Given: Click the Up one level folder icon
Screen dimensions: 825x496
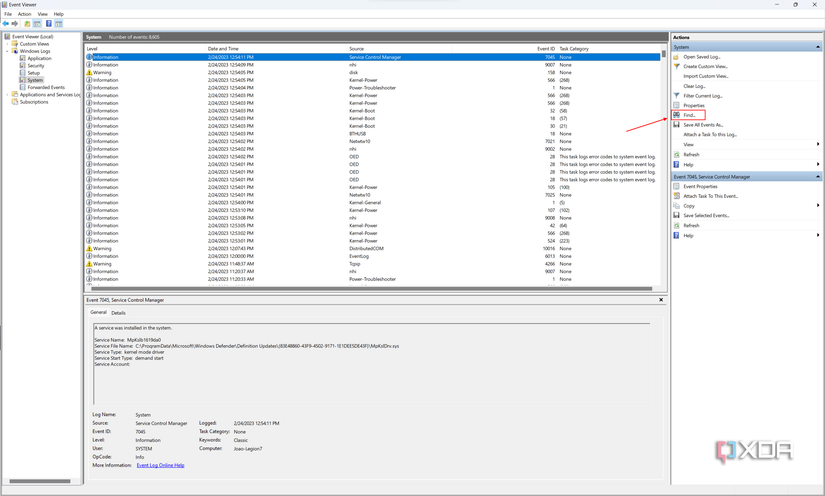Looking at the screenshot, I should 27,24.
